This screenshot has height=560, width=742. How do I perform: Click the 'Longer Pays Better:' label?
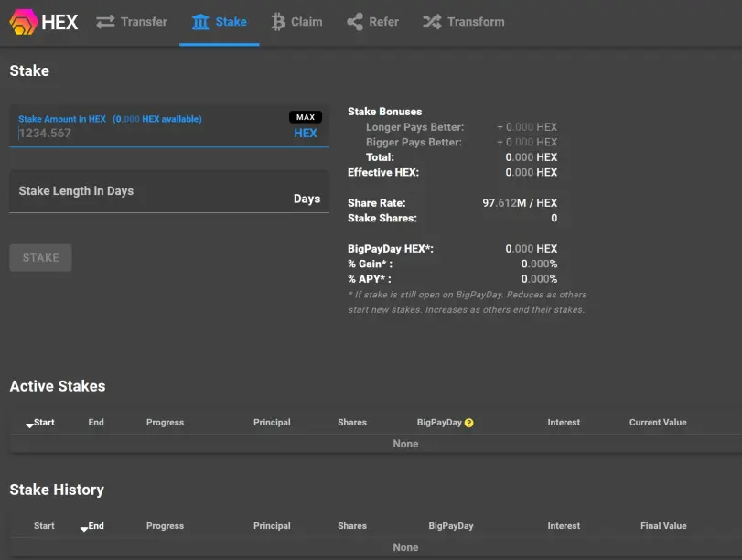click(x=415, y=127)
